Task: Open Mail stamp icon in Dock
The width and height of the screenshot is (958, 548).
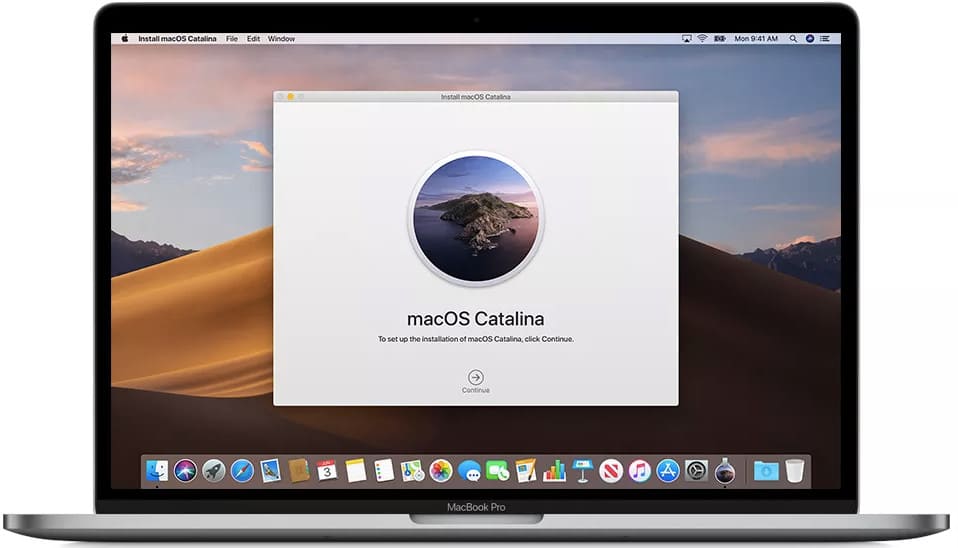Action: (271, 471)
